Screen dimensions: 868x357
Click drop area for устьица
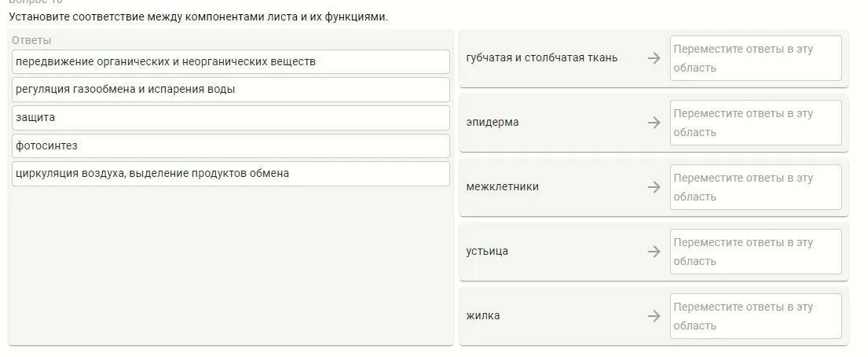coord(755,252)
